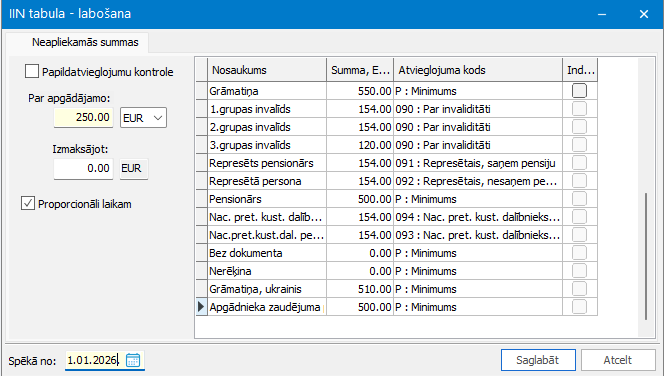Select the Neapliekamās summas tab
The image size is (664, 376).
click(85, 42)
